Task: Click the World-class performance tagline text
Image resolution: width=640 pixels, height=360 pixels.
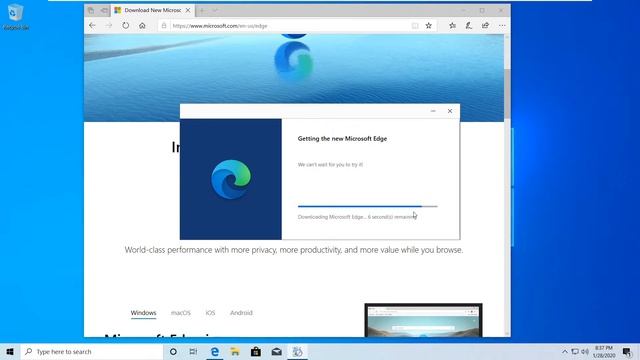Action: 294,250
